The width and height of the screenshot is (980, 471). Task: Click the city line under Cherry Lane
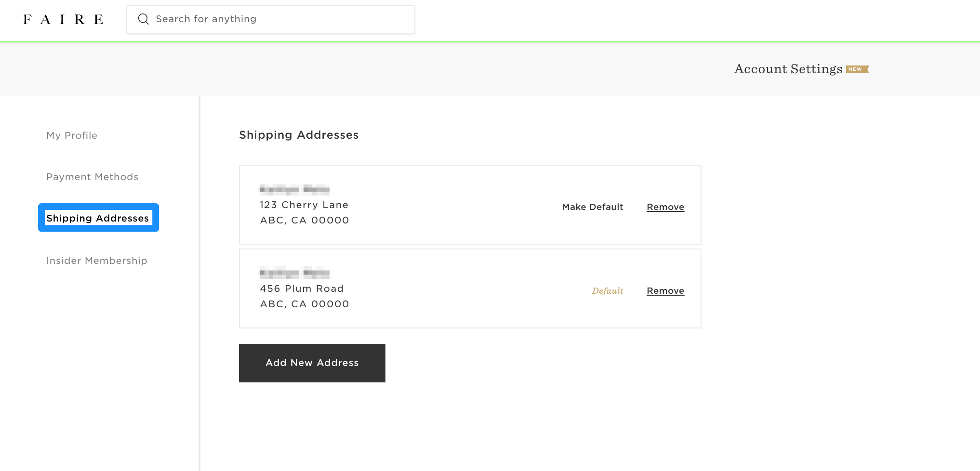point(305,220)
